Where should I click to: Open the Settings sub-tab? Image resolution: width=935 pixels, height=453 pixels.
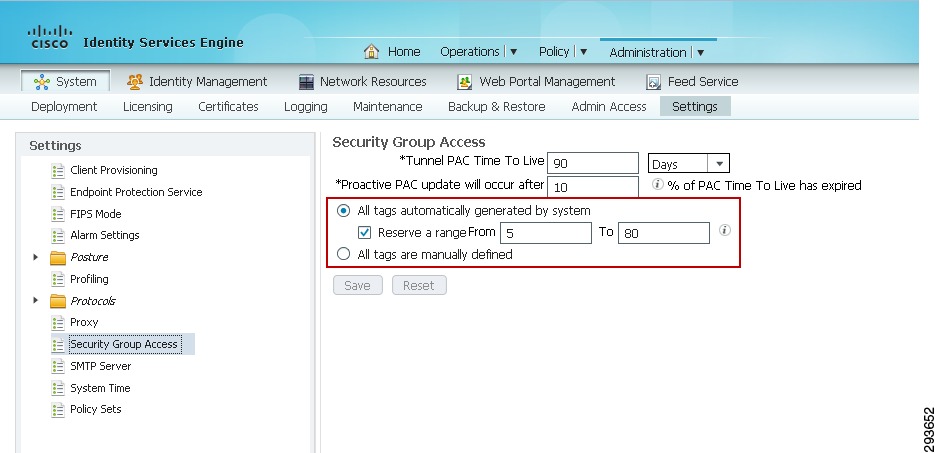[695, 107]
